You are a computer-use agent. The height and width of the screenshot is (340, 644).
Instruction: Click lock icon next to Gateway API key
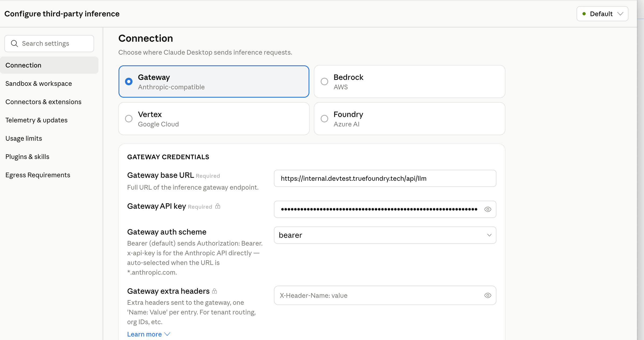tap(218, 206)
